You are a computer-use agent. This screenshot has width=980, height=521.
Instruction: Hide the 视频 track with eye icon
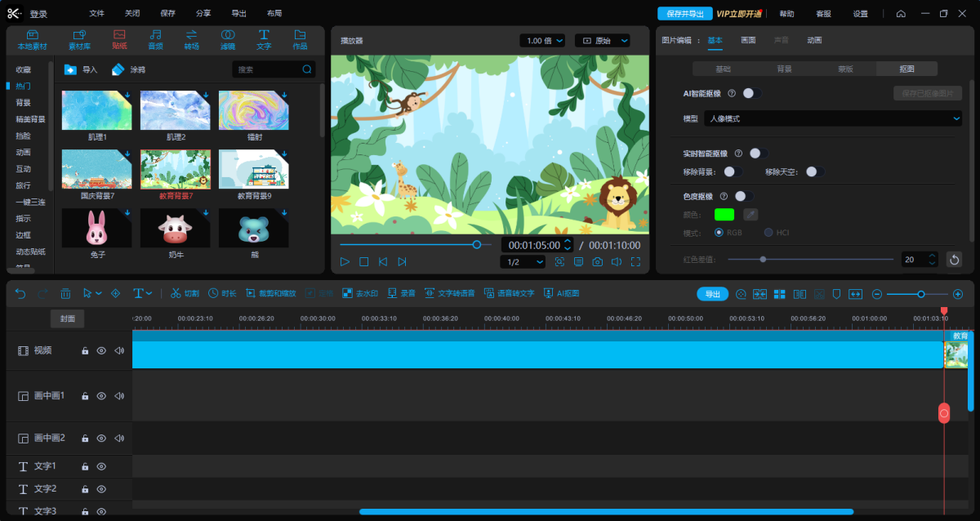102,350
